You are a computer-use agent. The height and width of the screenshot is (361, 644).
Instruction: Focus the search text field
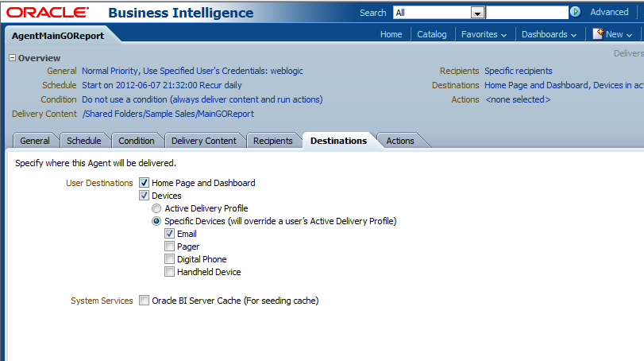point(527,13)
